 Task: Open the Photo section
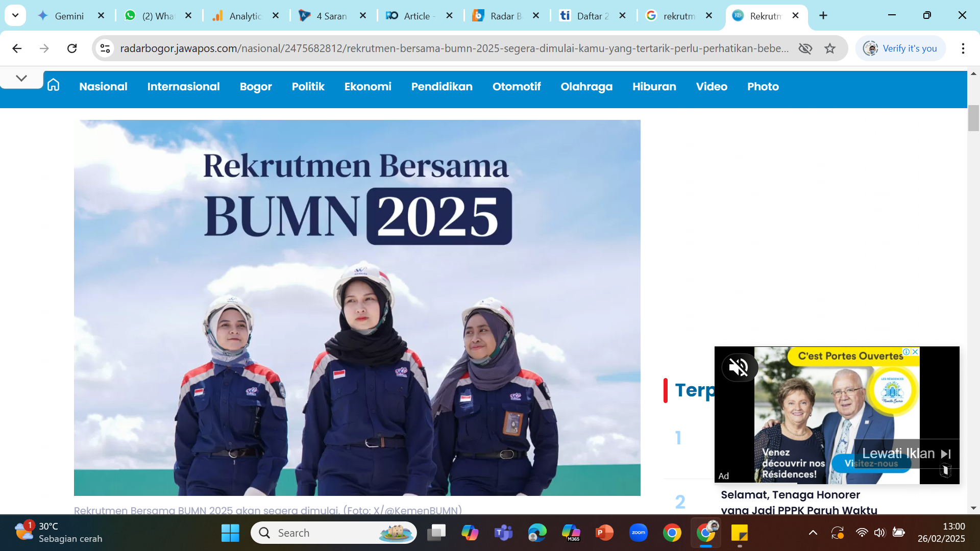[763, 87]
